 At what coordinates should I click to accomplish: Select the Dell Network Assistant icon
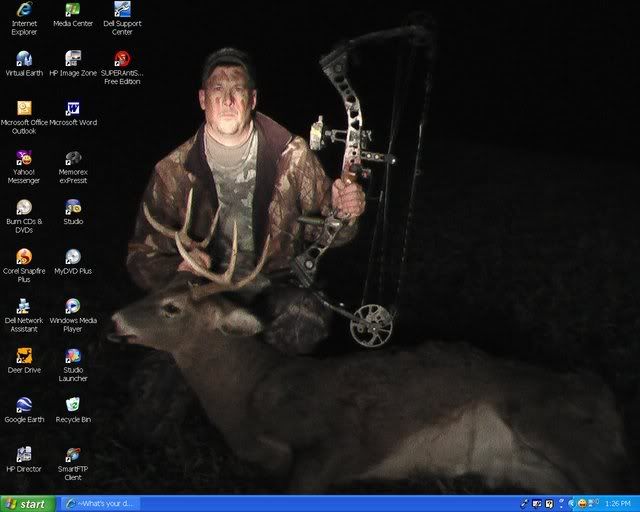pos(24,315)
